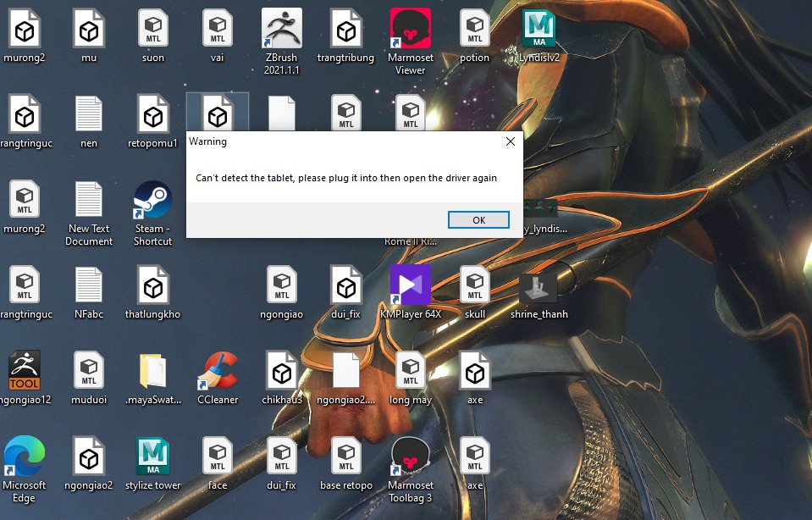The height and width of the screenshot is (520, 812).
Task: Close the tablet Warning dialog
Action: (x=510, y=142)
